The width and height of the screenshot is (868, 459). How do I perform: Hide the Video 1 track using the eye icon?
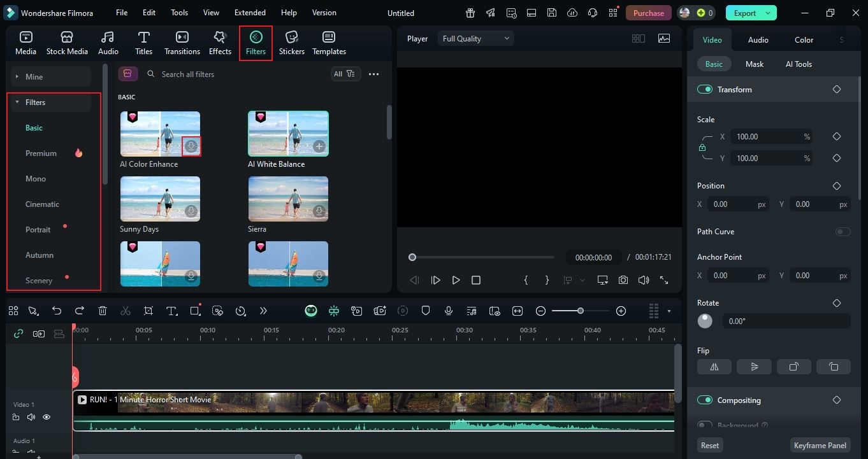click(x=46, y=417)
